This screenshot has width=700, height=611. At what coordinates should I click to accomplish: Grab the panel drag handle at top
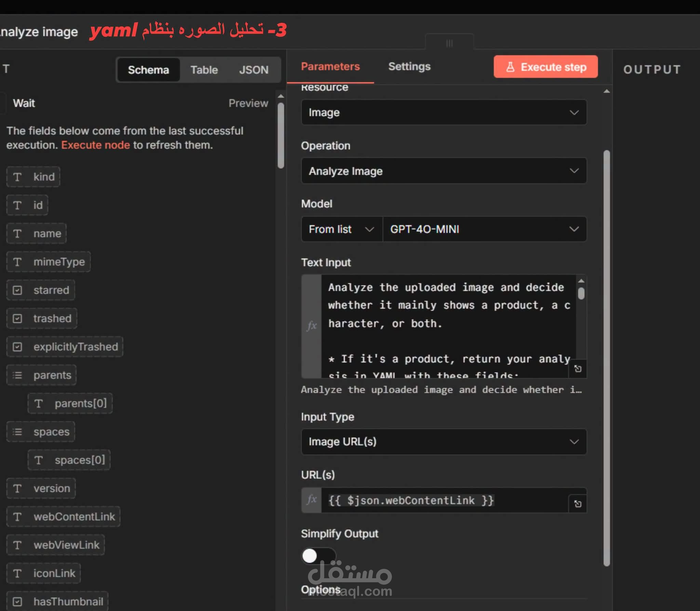coord(449,43)
